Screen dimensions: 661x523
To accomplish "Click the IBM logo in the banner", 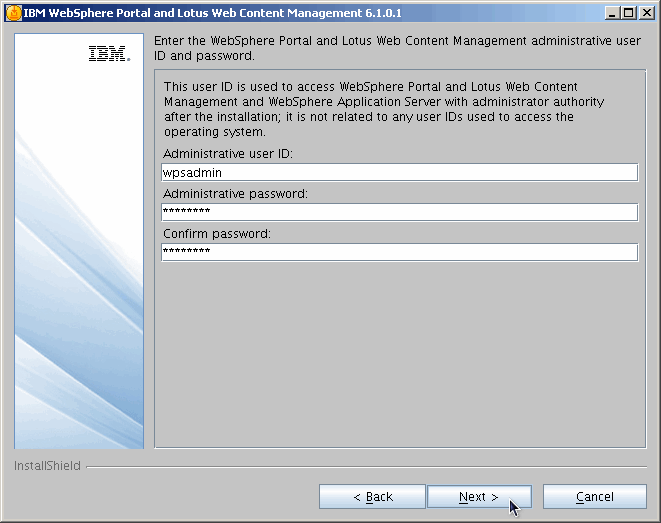I will (x=109, y=55).
